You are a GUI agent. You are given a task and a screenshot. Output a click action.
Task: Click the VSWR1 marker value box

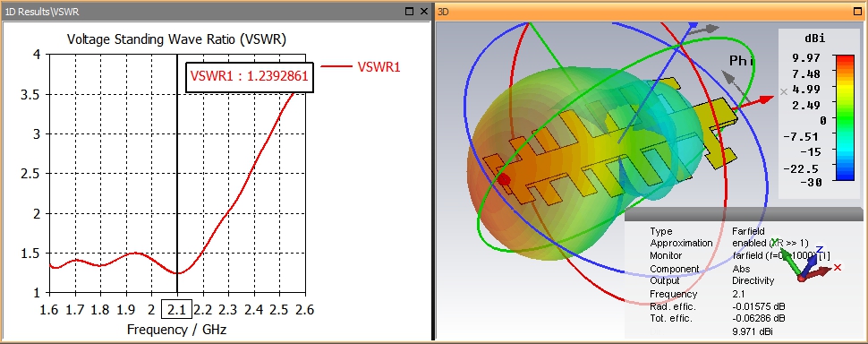(x=249, y=77)
